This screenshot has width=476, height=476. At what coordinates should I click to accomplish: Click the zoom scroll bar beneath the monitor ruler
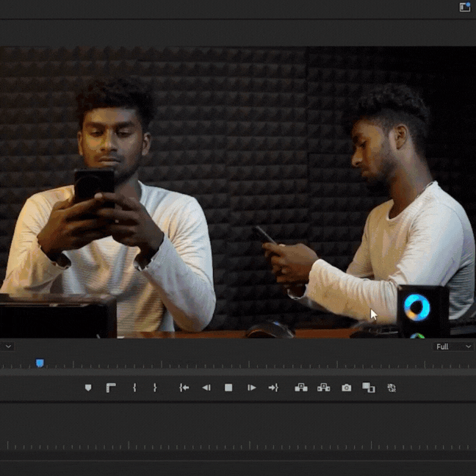click(x=238, y=372)
